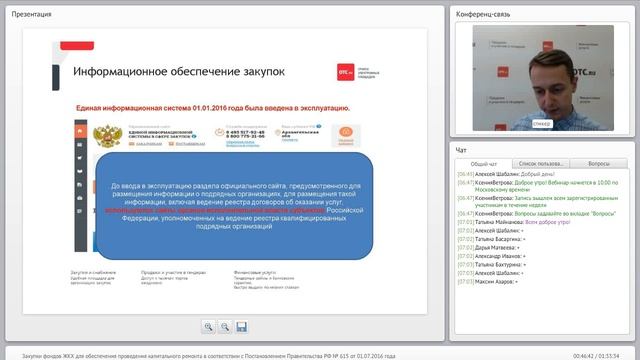The width and height of the screenshot is (640, 360).
Task: Click the webinar title in bottom bar
Action: click(209, 356)
